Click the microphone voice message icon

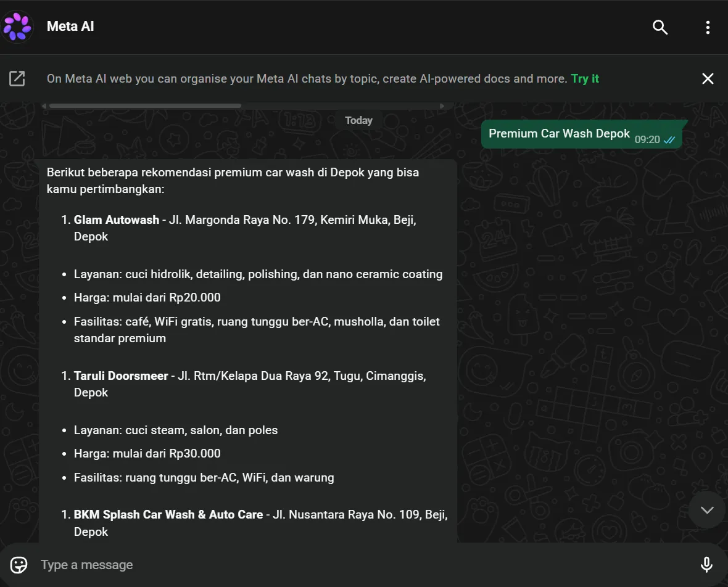(x=706, y=565)
